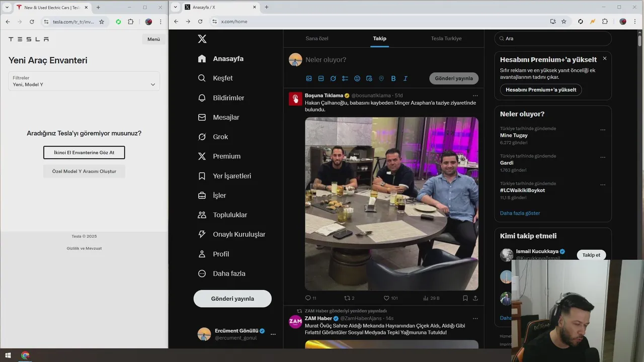
Task: Open Anasayfa home in X sidebar
Action: (x=221, y=59)
